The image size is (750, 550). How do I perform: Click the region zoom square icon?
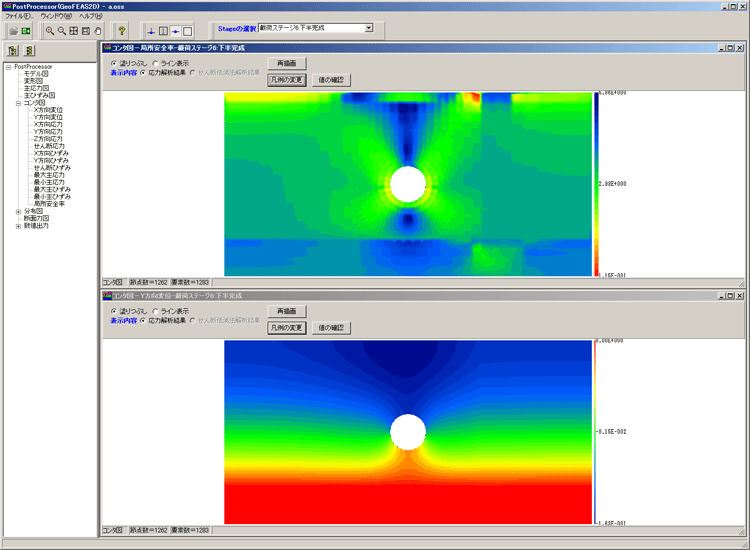click(x=86, y=31)
